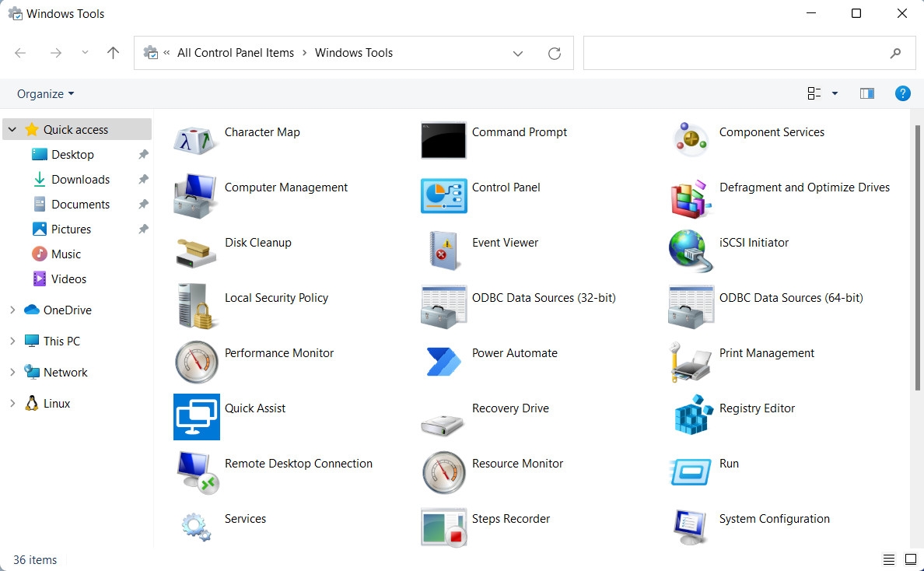Expand the OneDrive tree node

click(12, 310)
